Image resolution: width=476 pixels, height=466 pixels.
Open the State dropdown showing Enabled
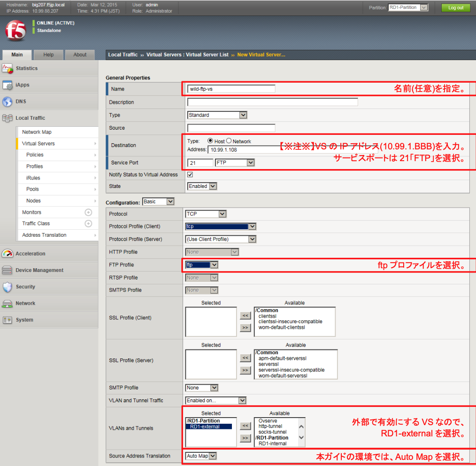click(202, 186)
